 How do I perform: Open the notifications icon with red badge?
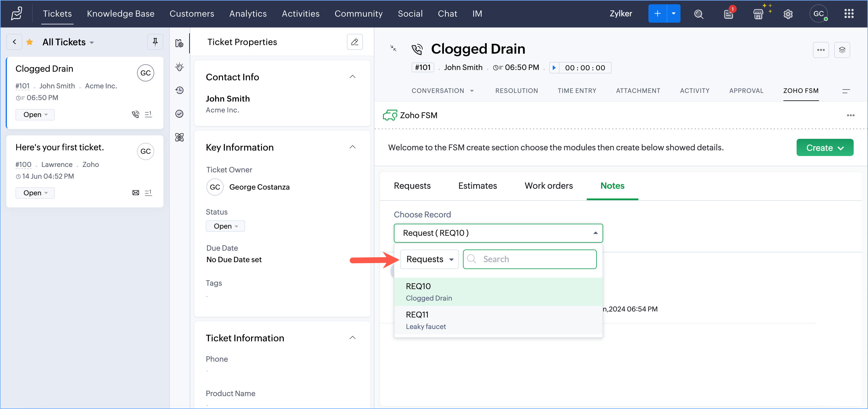tap(728, 14)
